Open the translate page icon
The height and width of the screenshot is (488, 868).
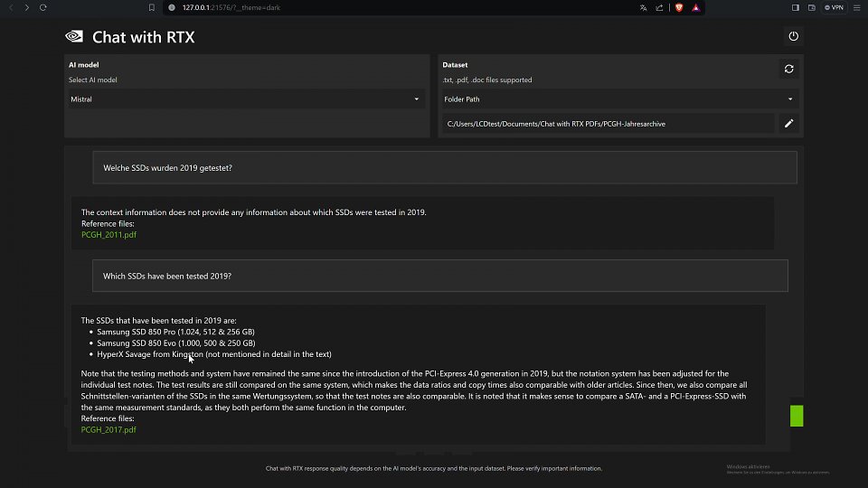(643, 8)
